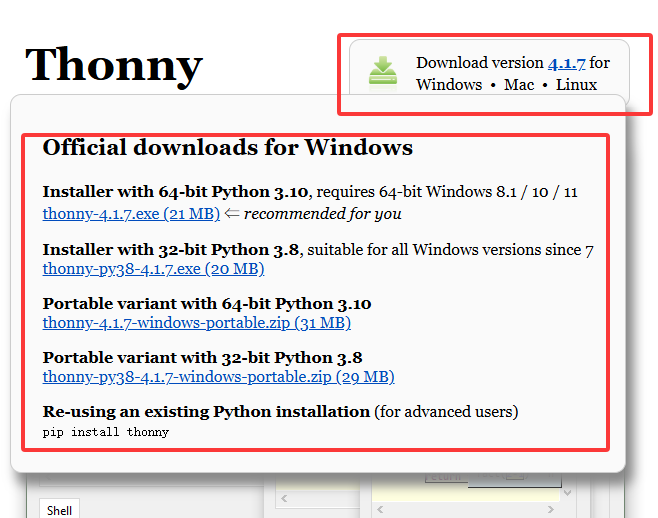Screen dimensions: 658x518
Task: Click the Thonny page title
Action: pyautogui.click(x=113, y=65)
